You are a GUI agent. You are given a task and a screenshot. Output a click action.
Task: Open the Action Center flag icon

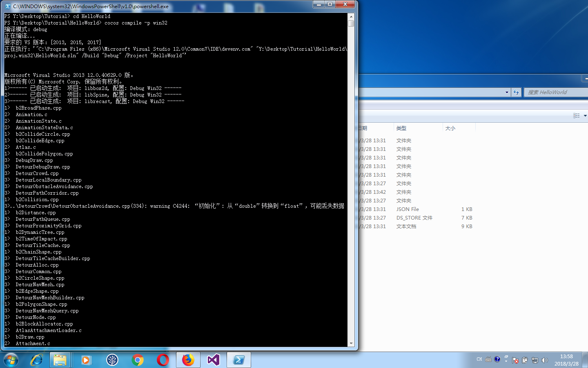515,360
